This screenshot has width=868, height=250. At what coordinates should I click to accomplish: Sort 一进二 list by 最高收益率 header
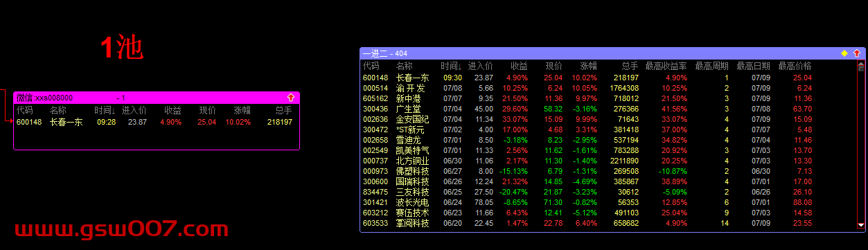pos(666,66)
